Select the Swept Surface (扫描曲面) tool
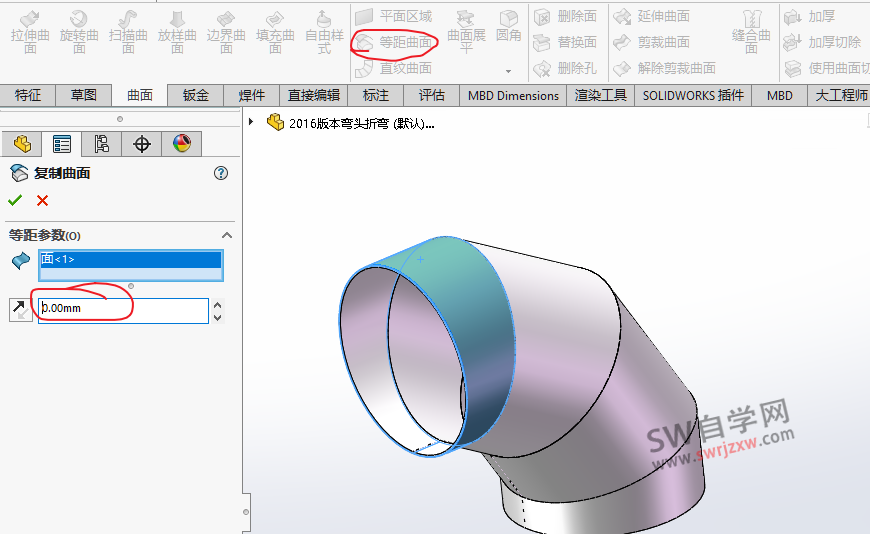This screenshot has width=870, height=534. [x=128, y=33]
